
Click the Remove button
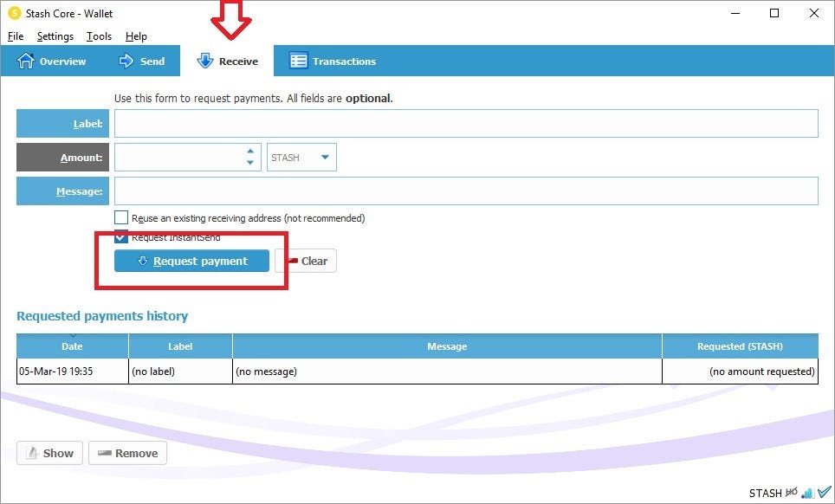(128, 453)
